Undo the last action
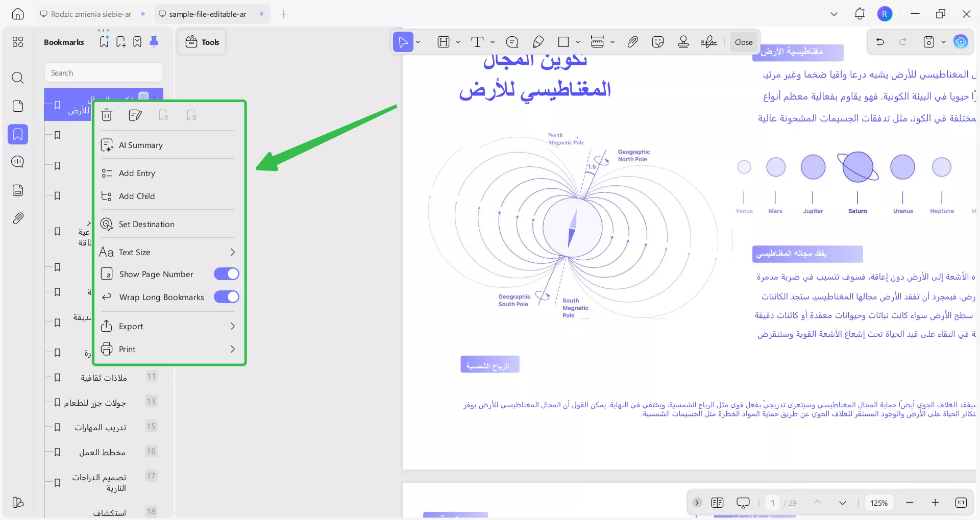The height and width of the screenshot is (520, 980). [880, 42]
